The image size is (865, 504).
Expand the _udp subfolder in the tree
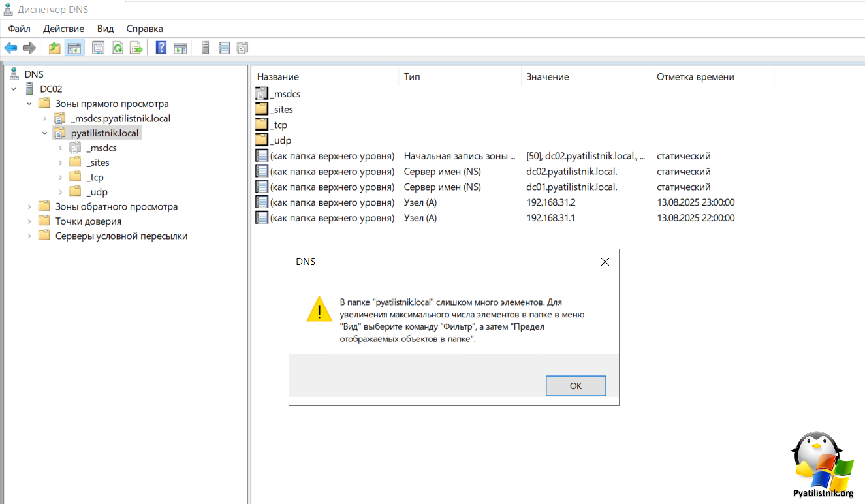[60, 192]
